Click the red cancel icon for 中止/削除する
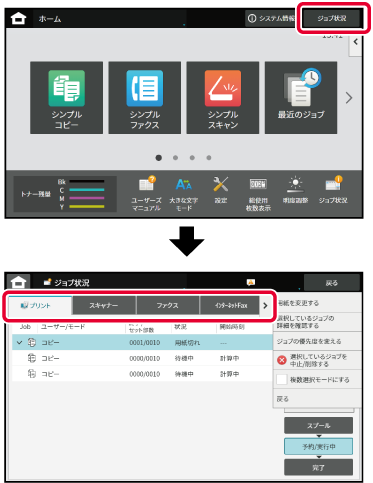 tap(282, 360)
